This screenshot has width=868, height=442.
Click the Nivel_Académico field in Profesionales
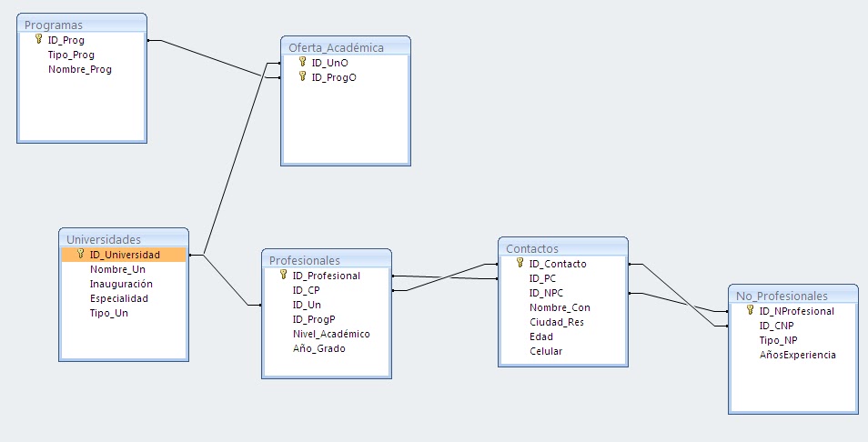click(x=331, y=334)
